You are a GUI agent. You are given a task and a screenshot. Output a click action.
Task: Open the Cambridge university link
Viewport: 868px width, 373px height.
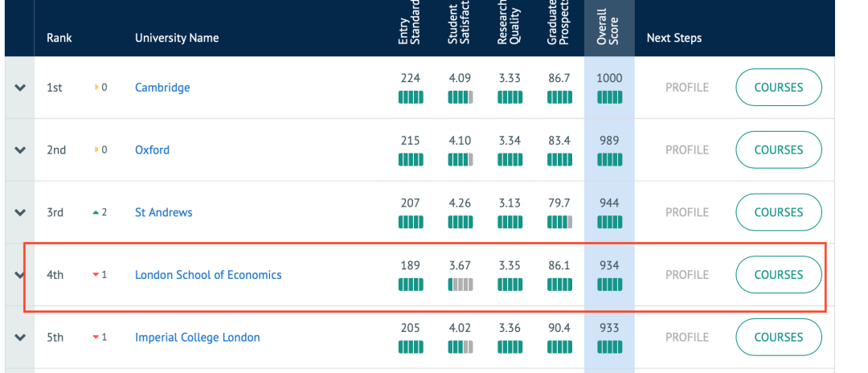point(162,88)
